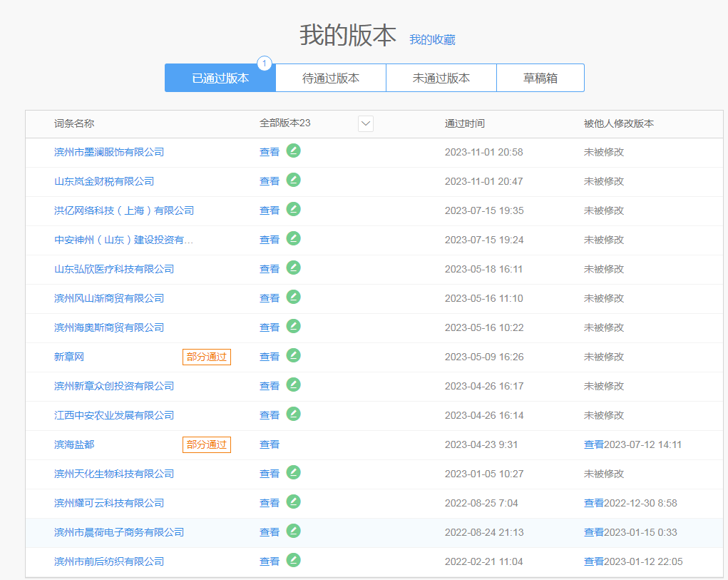Click the 我的版本 page heading
This screenshot has height=580, width=728.
point(348,35)
